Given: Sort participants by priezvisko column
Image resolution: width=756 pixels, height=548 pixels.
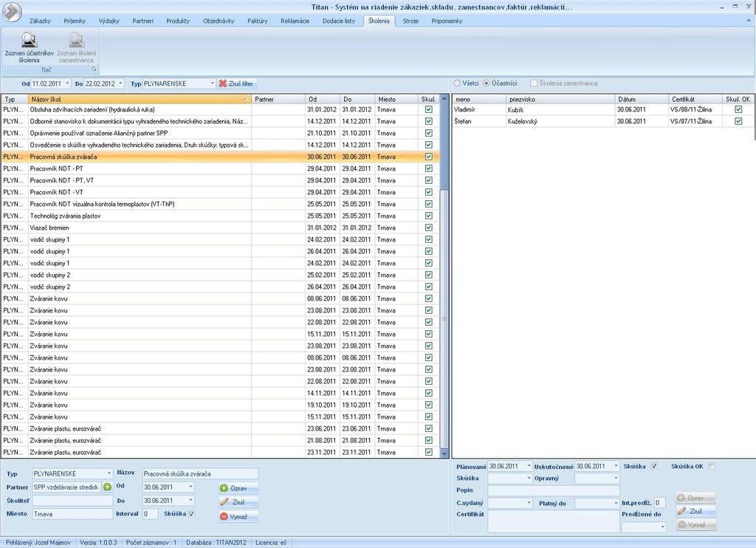Looking at the screenshot, I should click(x=561, y=100).
